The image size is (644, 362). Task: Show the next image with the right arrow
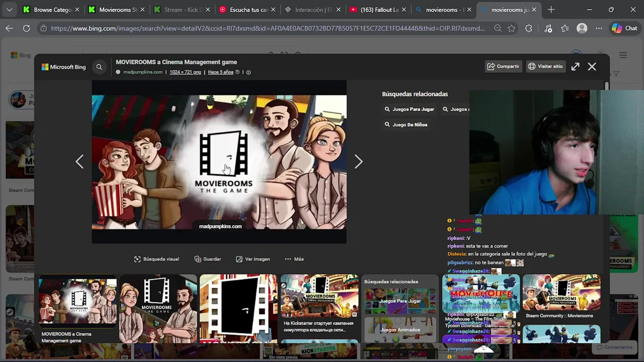[358, 161]
